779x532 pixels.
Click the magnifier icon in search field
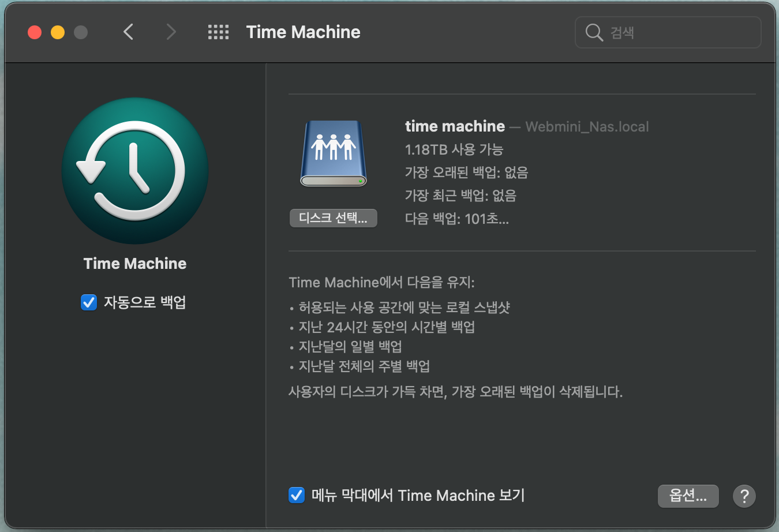pos(594,32)
